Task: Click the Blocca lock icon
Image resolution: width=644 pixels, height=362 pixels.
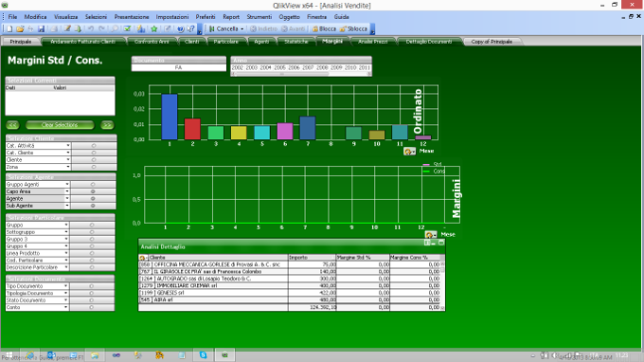Action: [315, 28]
